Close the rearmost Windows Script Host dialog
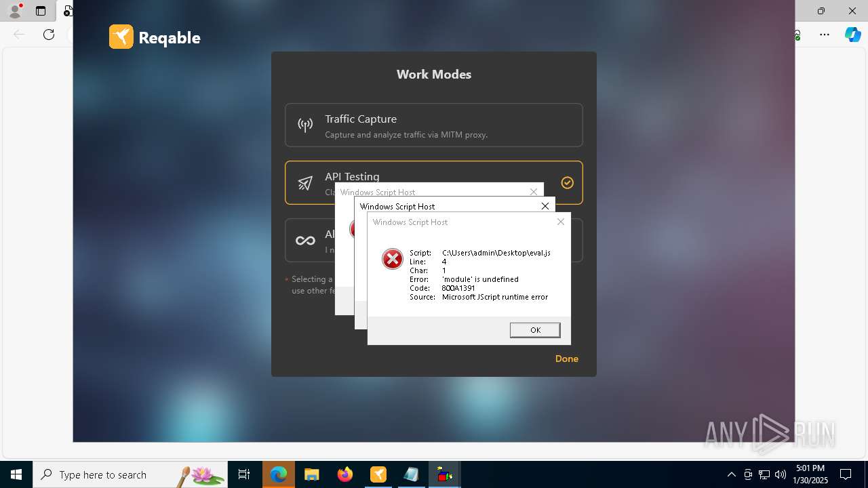The width and height of the screenshot is (868, 488). pos(534,192)
